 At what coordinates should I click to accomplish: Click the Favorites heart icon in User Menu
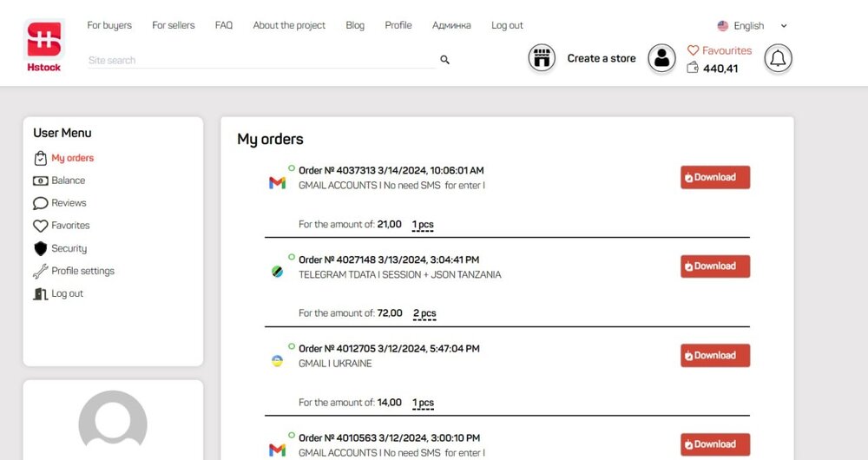point(41,226)
